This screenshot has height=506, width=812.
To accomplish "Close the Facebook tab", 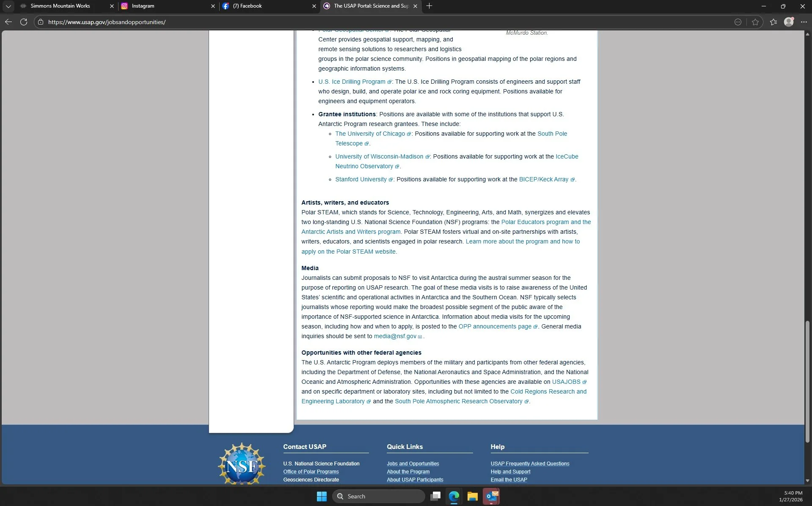I will pos(314,6).
